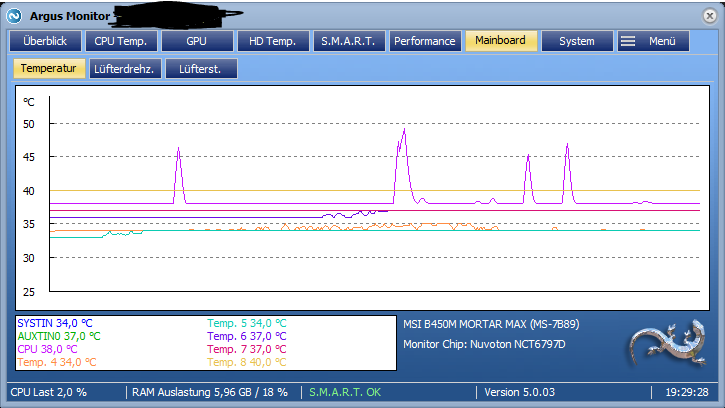Open the GPU tab
The height and width of the screenshot is (408, 725).
click(x=197, y=41)
